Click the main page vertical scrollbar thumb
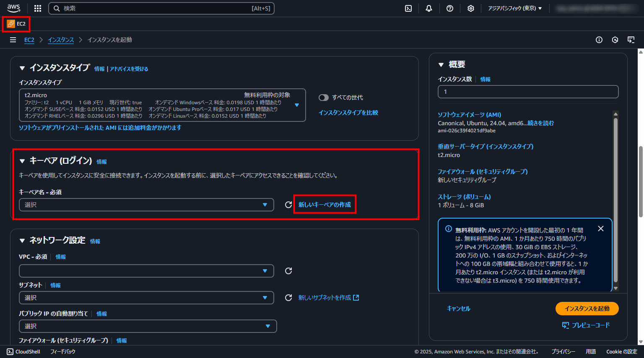Viewport: 644px width, 358px height. (x=641, y=181)
